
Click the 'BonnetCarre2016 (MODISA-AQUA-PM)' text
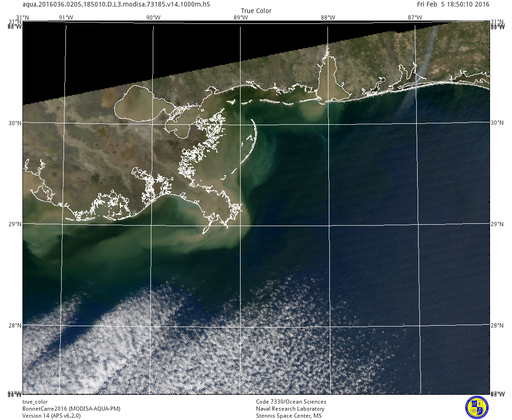(71, 409)
